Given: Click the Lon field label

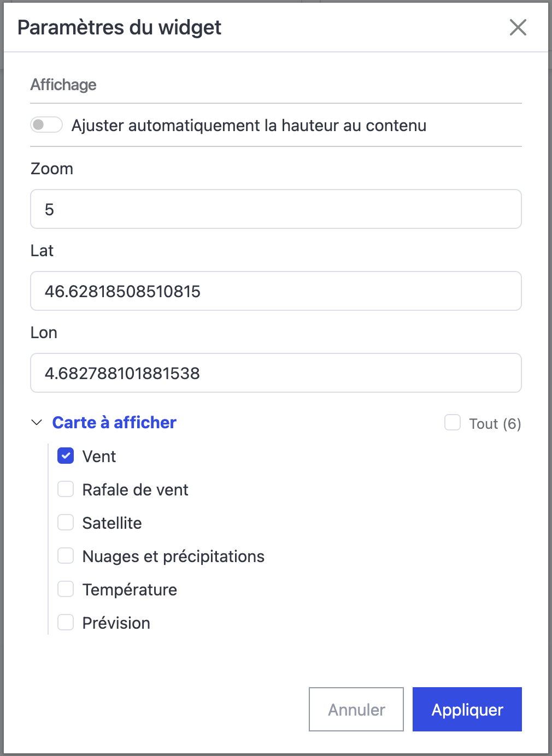Looking at the screenshot, I should point(44,333).
